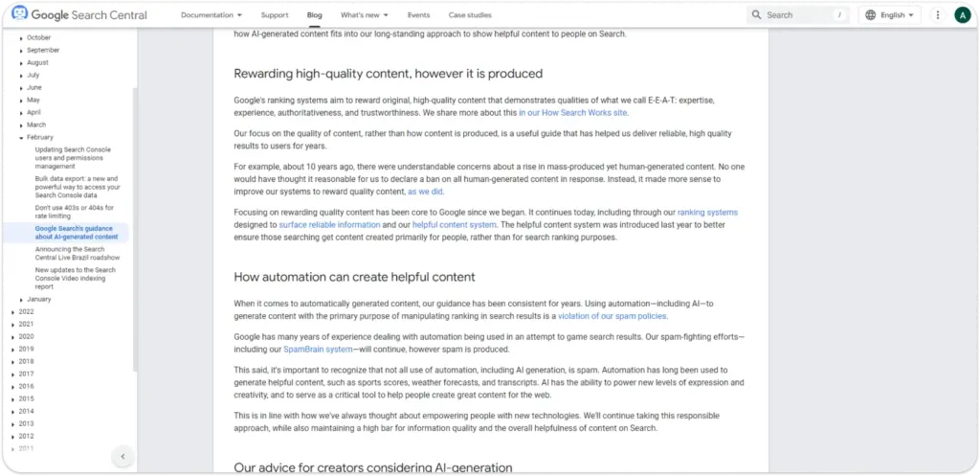The image size is (980, 476).
Task: Open the What's new dropdown menu
Action: click(x=365, y=15)
